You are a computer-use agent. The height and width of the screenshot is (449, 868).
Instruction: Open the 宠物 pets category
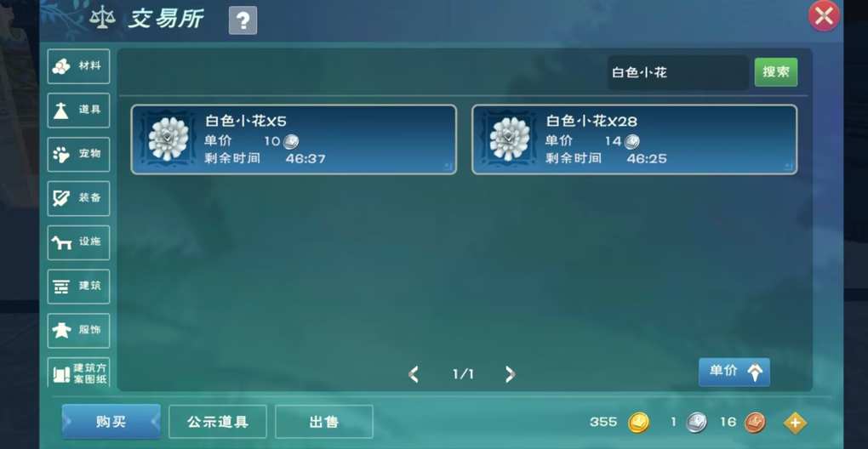click(78, 154)
